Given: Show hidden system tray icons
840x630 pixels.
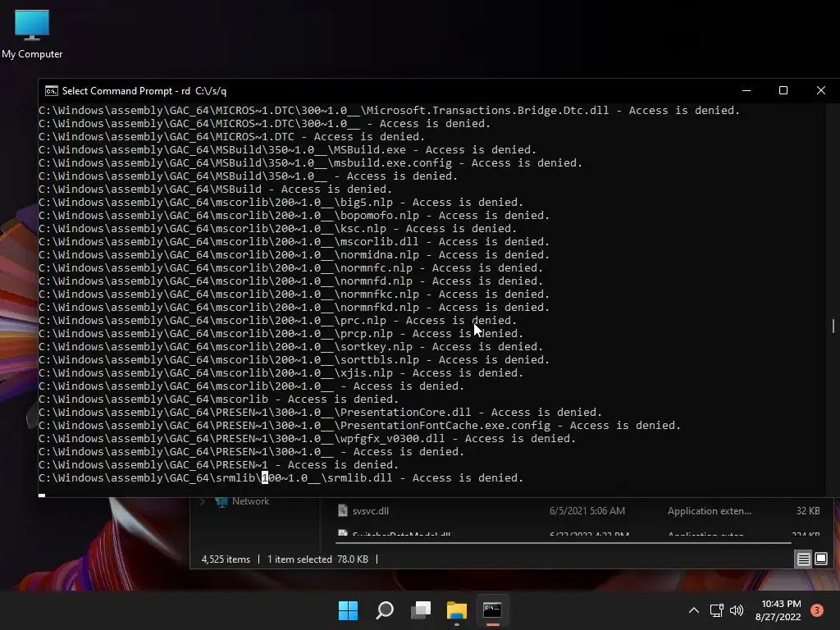Looking at the screenshot, I should (694, 610).
